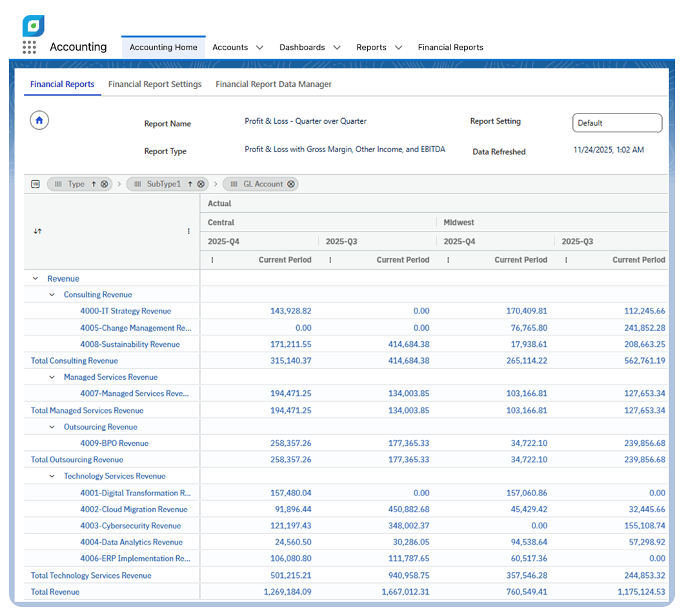Remove the Type grouping via its X icon
686x616 pixels.
click(103, 184)
